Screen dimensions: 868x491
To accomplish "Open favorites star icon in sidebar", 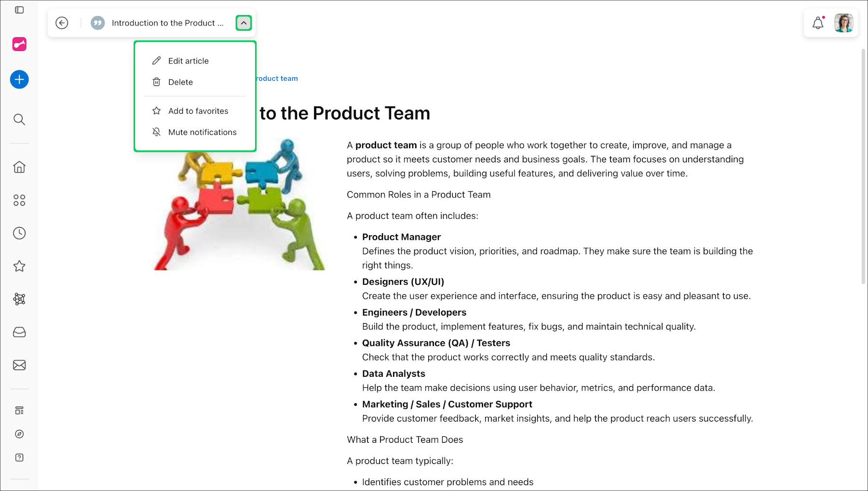I will tap(19, 266).
